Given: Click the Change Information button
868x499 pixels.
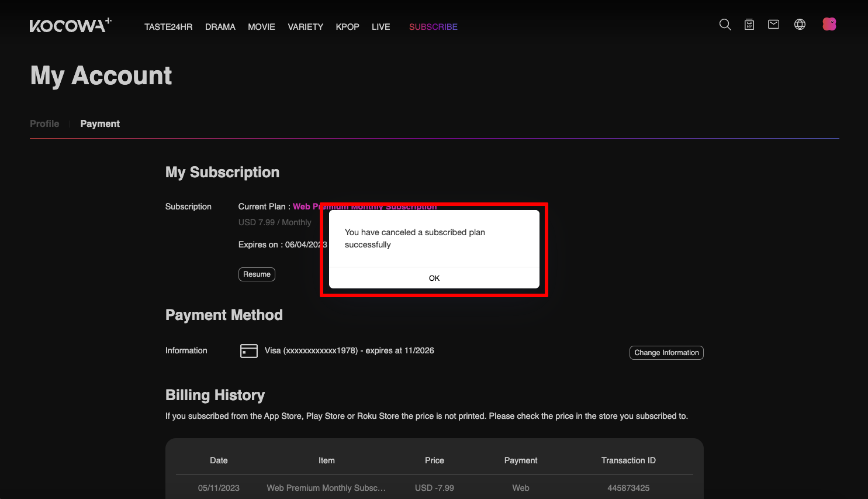Looking at the screenshot, I should click(666, 353).
